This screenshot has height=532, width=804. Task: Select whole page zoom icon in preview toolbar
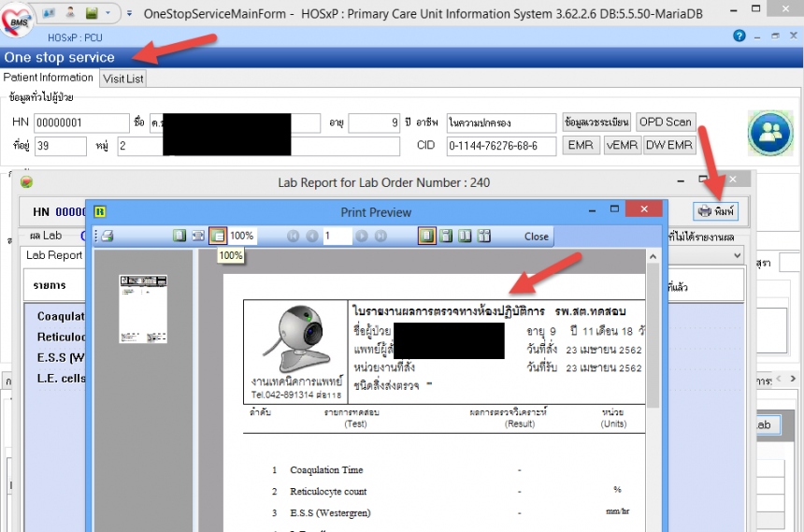(179, 237)
